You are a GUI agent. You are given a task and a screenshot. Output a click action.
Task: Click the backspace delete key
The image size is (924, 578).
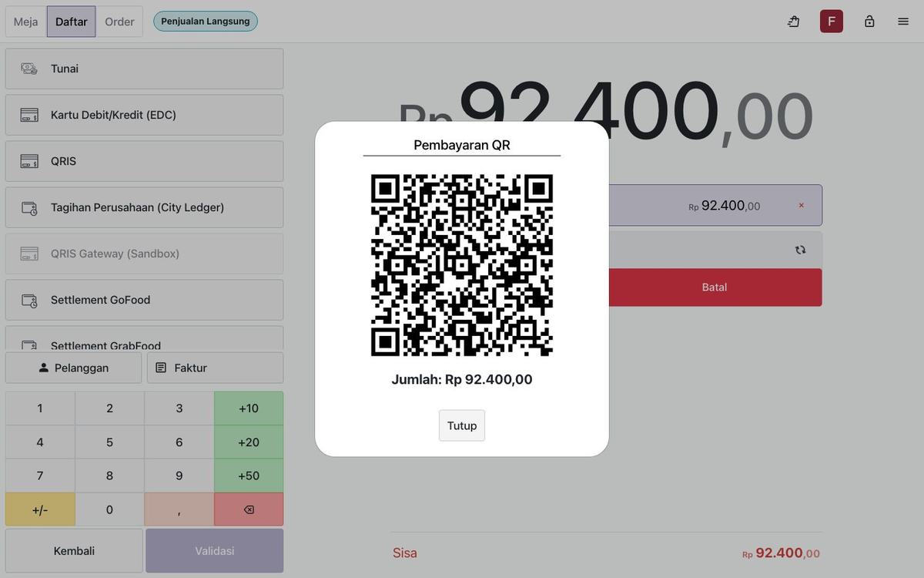point(249,509)
